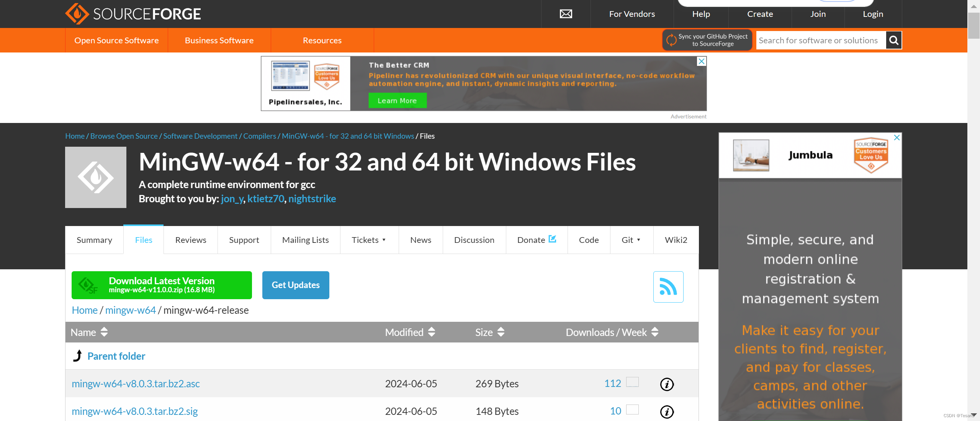The image size is (980, 421).
Task: Open the RSS feed icon
Action: tap(668, 287)
